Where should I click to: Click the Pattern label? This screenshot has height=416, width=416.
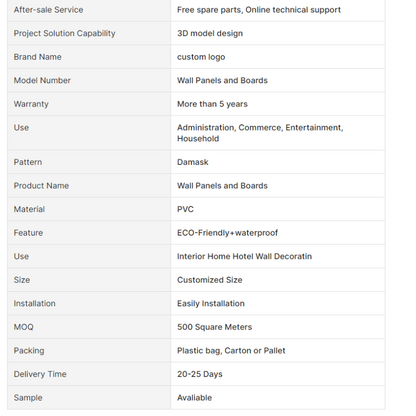coord(28,162)
